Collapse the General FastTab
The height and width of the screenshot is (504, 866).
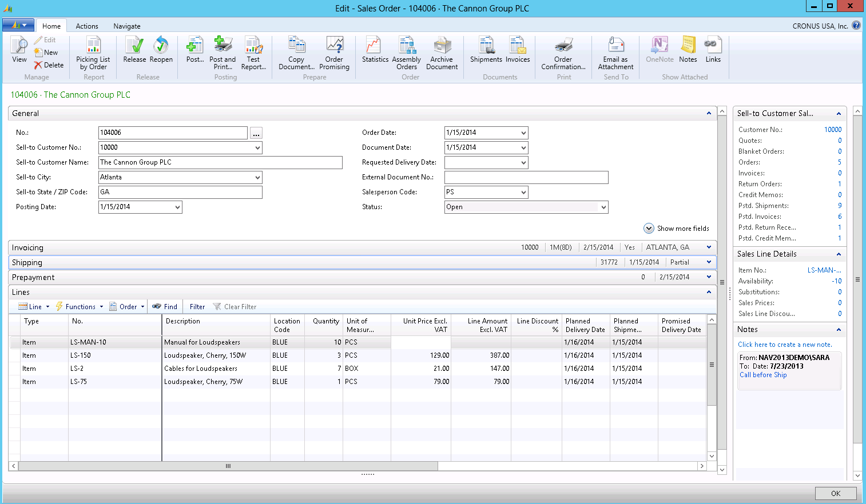point(709,113)
